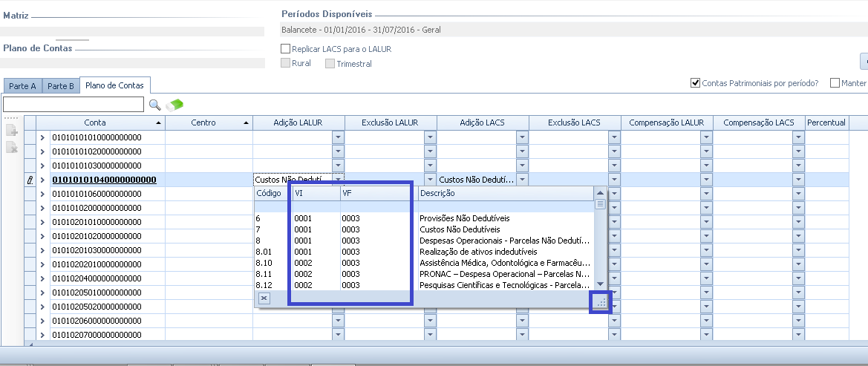Image resolution: width=868 pixels, height=366 pixels.
Task: Switch to the Parte A tab
Action: tap(22, 86)
